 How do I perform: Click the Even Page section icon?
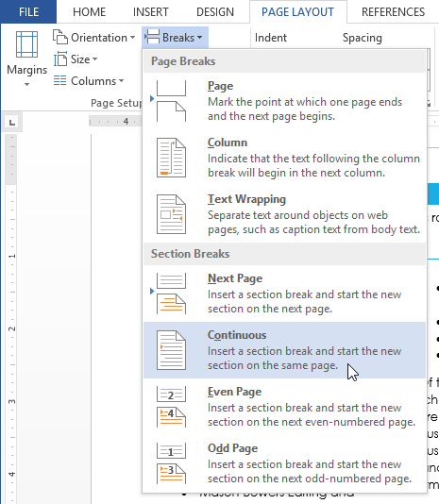pyautogui.click(x=171, y=407)
